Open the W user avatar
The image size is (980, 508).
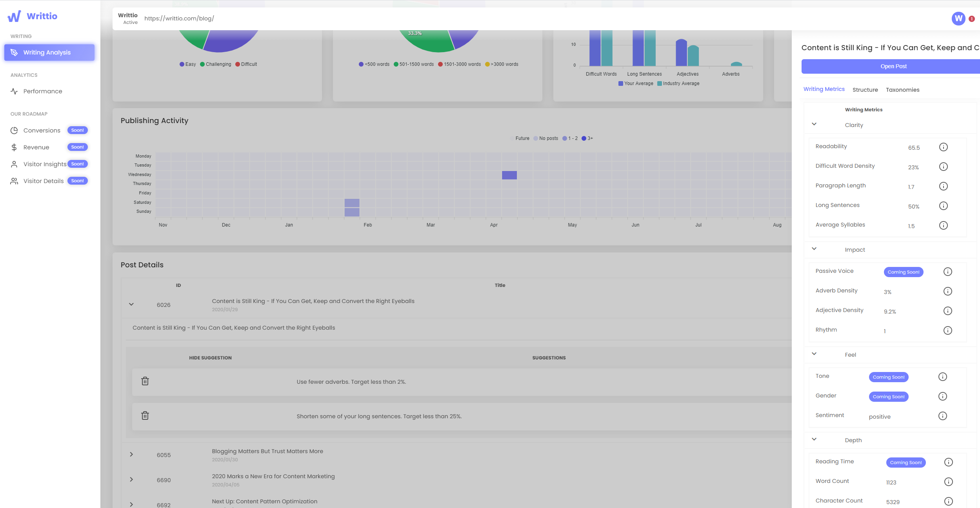point(958,18)
